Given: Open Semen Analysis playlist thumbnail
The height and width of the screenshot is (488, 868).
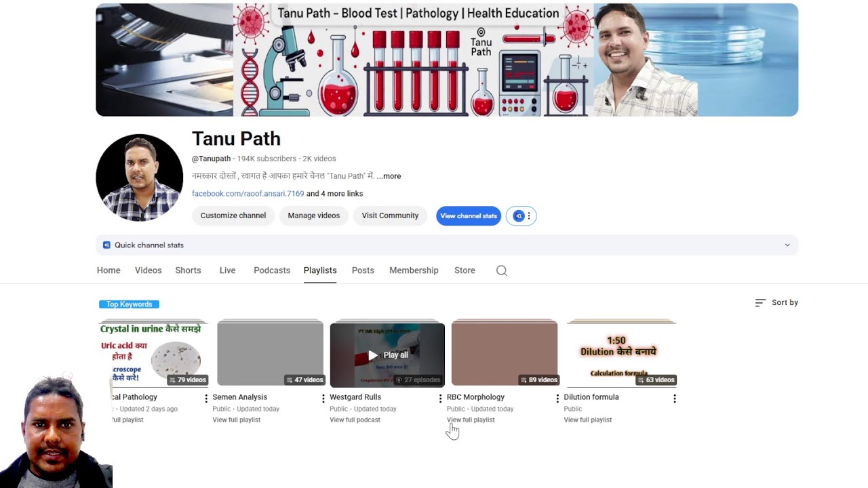Looking at the screenshot, I should pyautogui.click(x=270, y=354).
